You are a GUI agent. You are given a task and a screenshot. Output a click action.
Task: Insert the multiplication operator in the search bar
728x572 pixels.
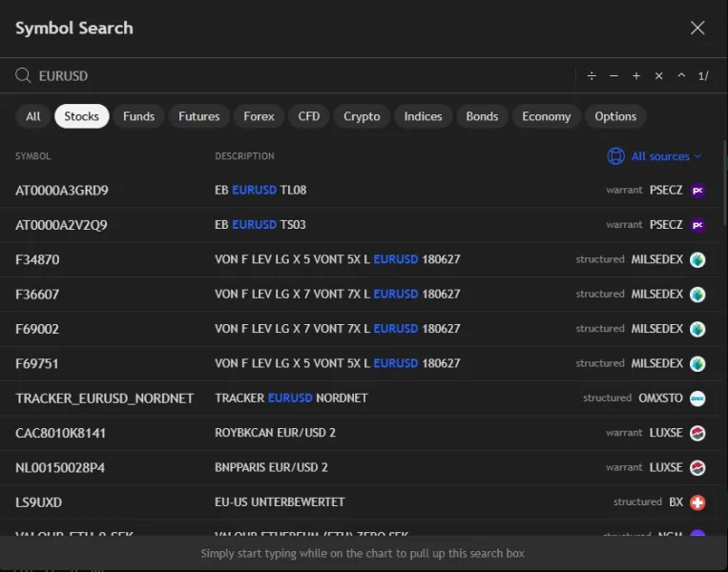tap(658, 76)
